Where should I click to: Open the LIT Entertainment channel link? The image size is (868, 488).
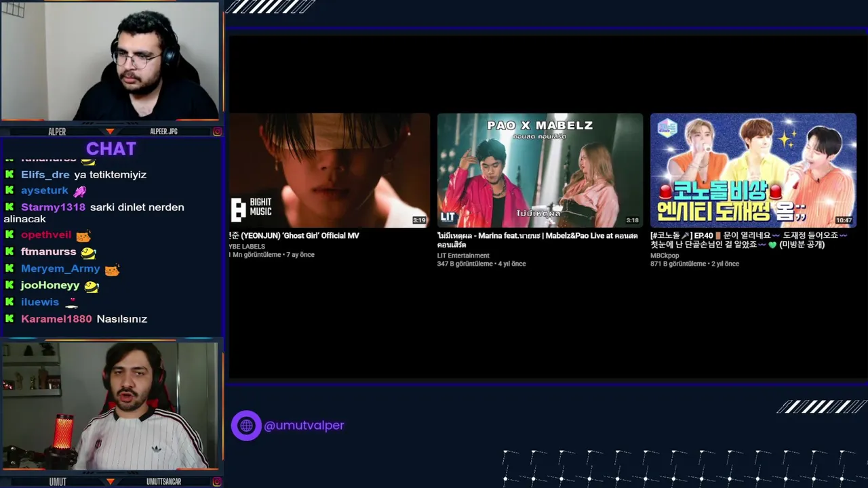click(463, 256)
